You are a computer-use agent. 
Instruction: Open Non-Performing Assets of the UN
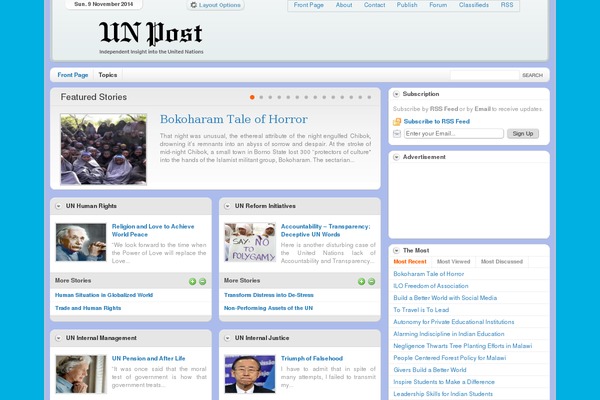click(268, 308)
